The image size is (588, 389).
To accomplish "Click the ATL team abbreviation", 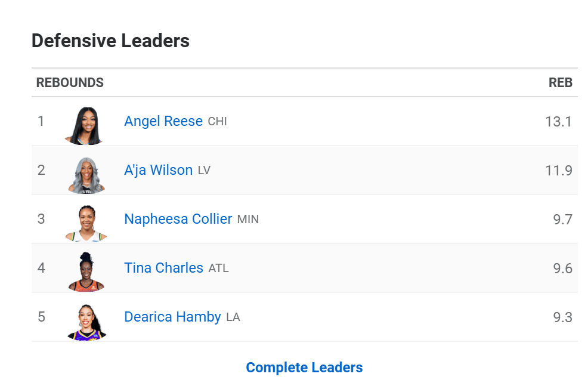I will [x=219, y=268].
